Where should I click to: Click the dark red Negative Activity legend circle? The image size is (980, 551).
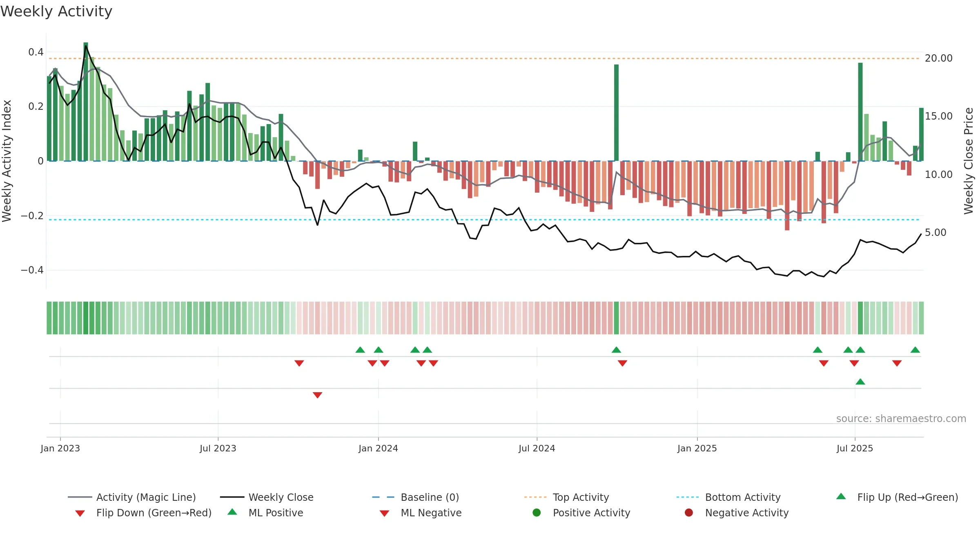689,513
